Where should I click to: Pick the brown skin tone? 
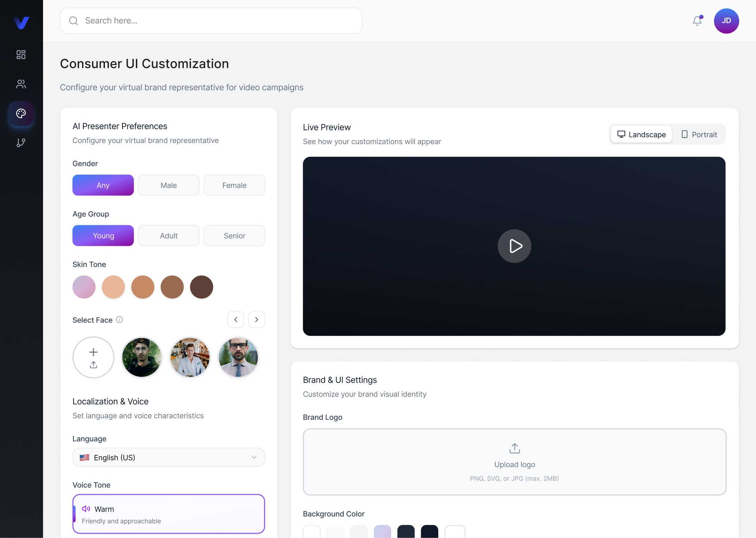click(x=172, y=287)
